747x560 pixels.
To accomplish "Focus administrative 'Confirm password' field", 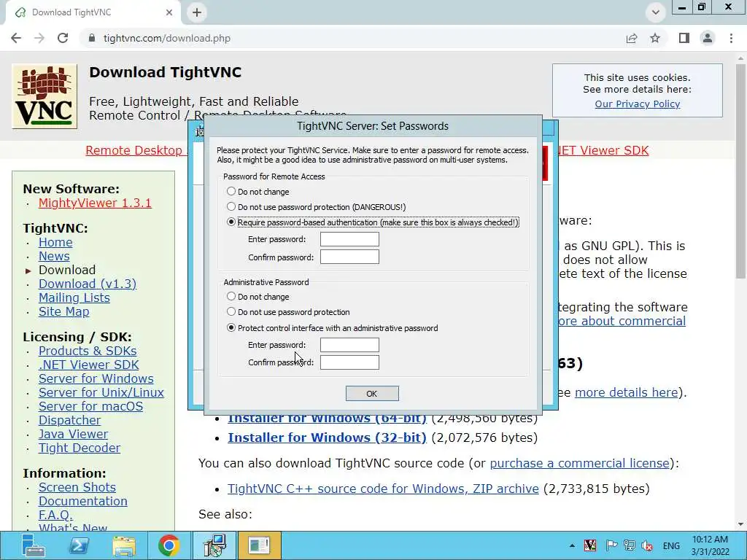I will 349,362.
